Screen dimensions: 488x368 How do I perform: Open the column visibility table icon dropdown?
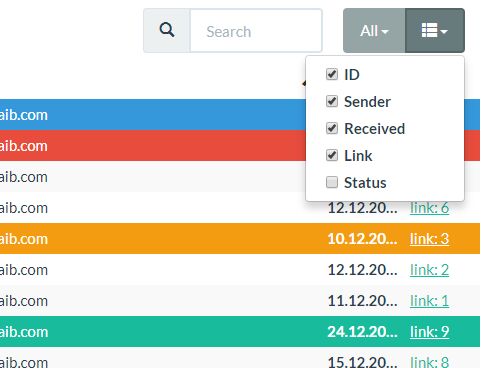[435, 31]
